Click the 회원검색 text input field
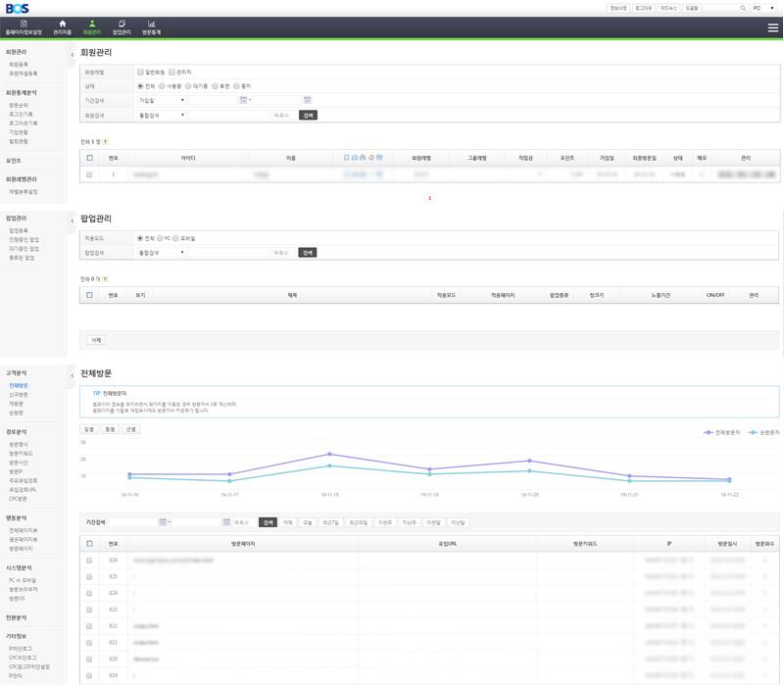Screen dimensions: 784x685 click(x=228, y=115)
